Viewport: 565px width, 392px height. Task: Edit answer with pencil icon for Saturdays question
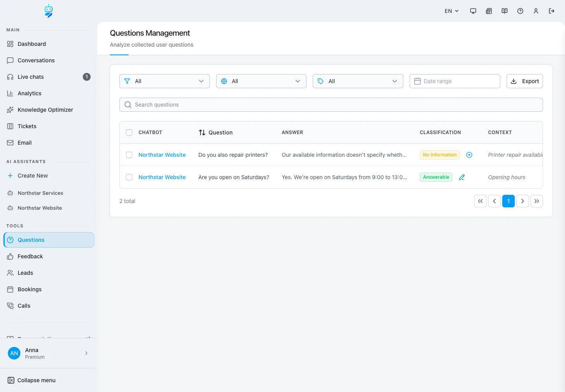[462, 177]
